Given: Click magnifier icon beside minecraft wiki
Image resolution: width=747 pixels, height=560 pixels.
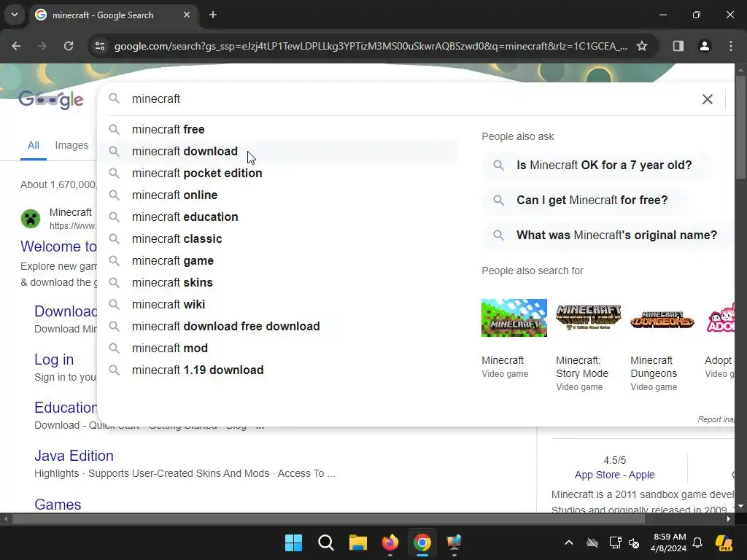Looking at the screenshot, I should 114,304.
